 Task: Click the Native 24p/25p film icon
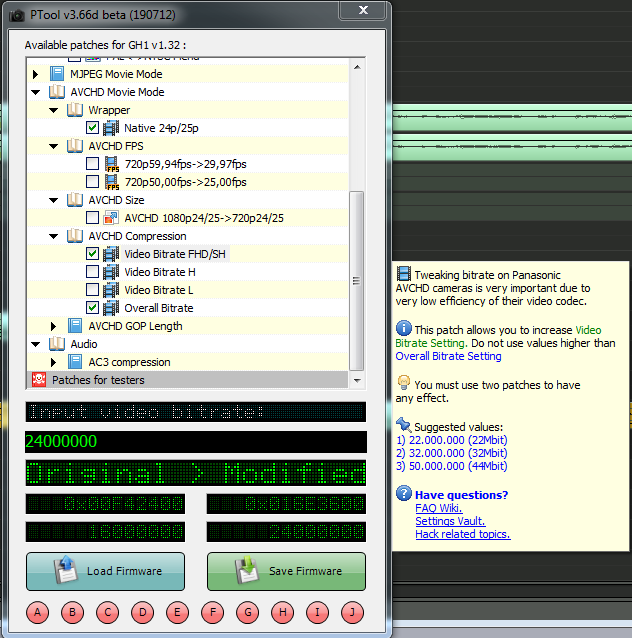(111, 128)
